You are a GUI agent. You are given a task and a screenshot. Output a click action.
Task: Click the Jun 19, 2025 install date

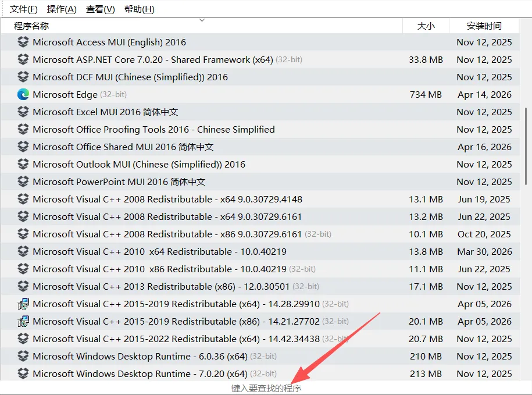tap(484, 199)
